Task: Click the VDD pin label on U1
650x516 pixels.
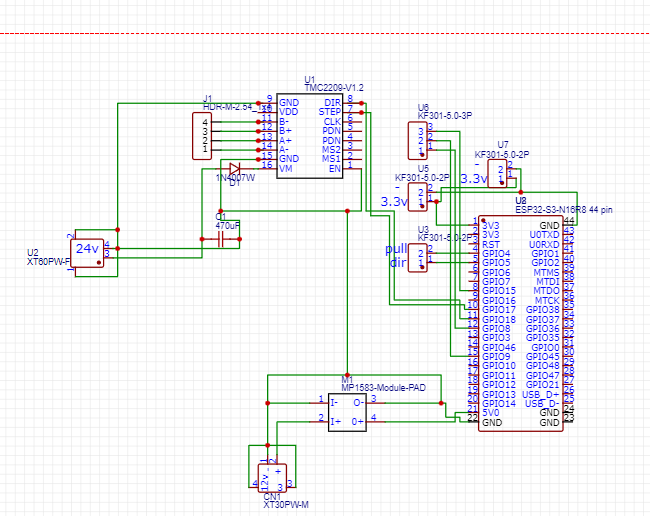Action: [289, 112]
